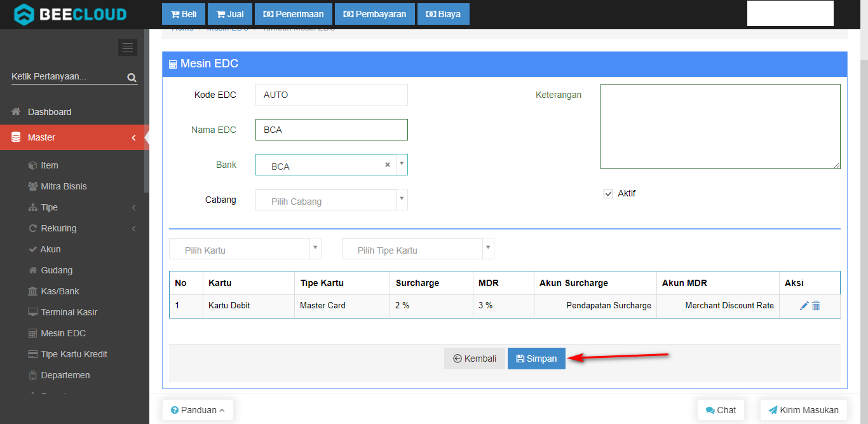Viewport: 868px width, 424px height.
Task: Click the Dashboard home icon
Action: point(17,112)
